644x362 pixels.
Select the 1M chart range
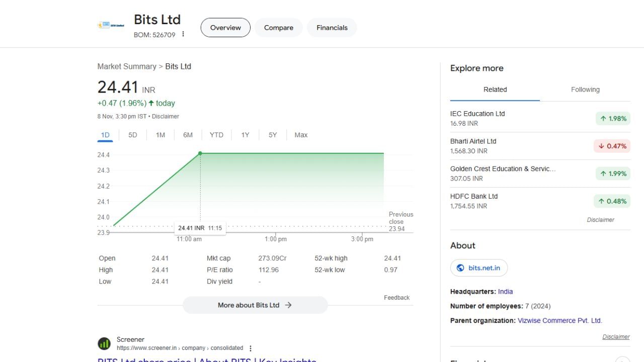click(x=160, y=135)
